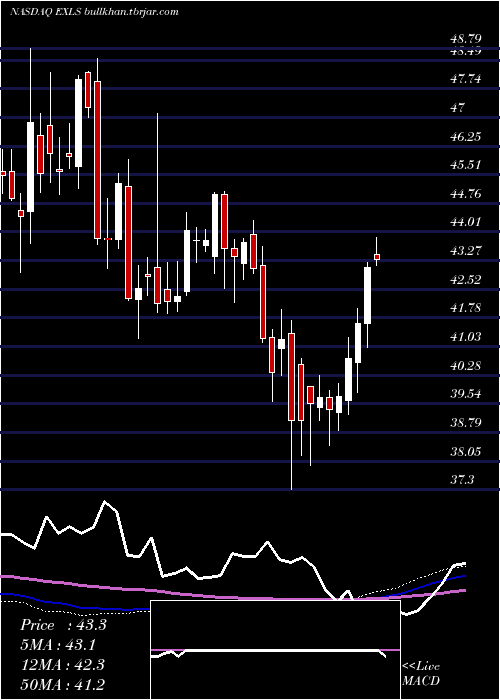The height and width of the screenshot is (700, 500).
Task: Click the 47 price axis label
Action: (458, 108)
